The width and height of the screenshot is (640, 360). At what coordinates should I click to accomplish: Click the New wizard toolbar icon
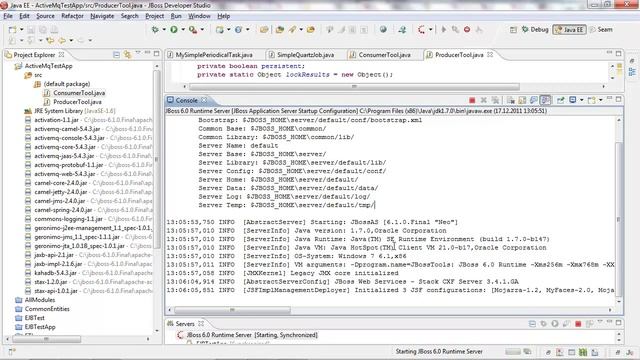(12, 30)
